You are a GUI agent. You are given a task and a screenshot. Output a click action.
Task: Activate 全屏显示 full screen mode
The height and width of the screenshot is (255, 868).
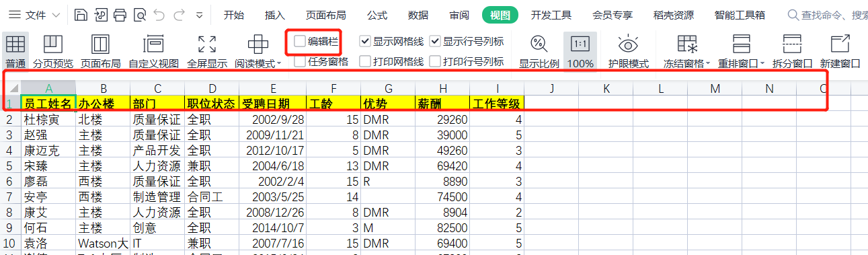tap(207, 51)
